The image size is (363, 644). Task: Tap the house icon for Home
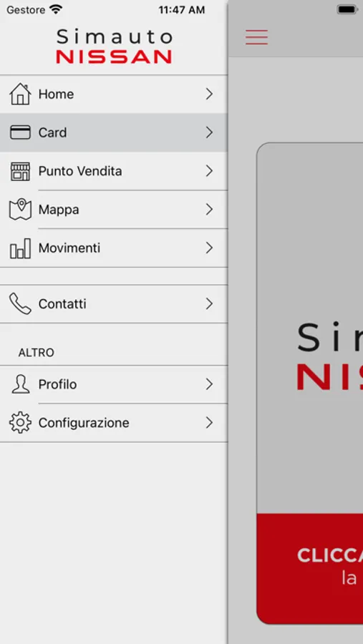pos(20,94)
